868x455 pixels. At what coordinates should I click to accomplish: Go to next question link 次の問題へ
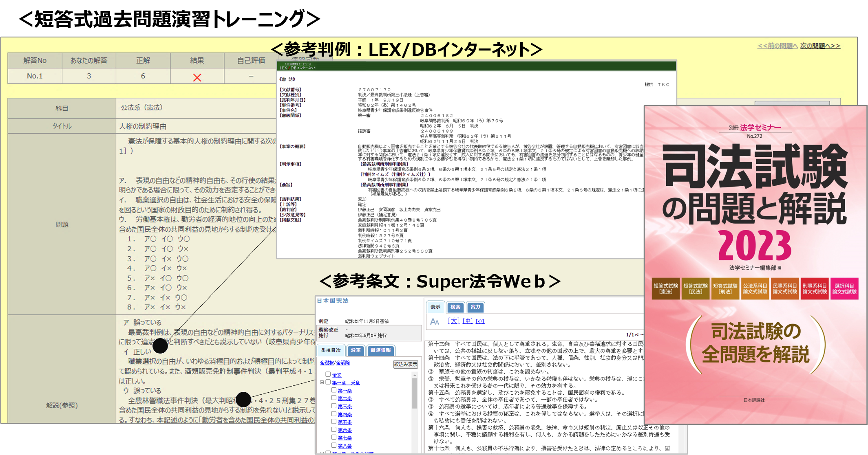(820, 46)
